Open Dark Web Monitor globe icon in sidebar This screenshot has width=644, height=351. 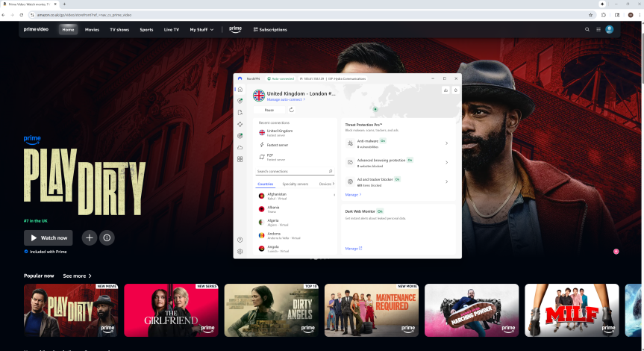coord(240,136)
